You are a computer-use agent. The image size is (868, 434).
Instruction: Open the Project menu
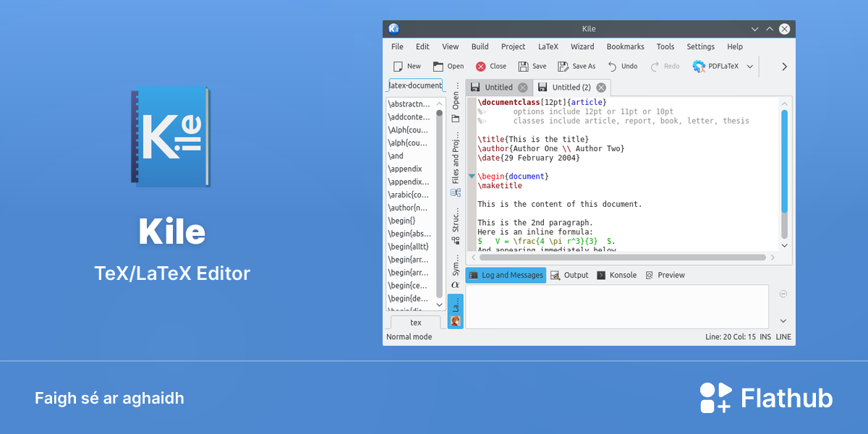click(513, 46)
